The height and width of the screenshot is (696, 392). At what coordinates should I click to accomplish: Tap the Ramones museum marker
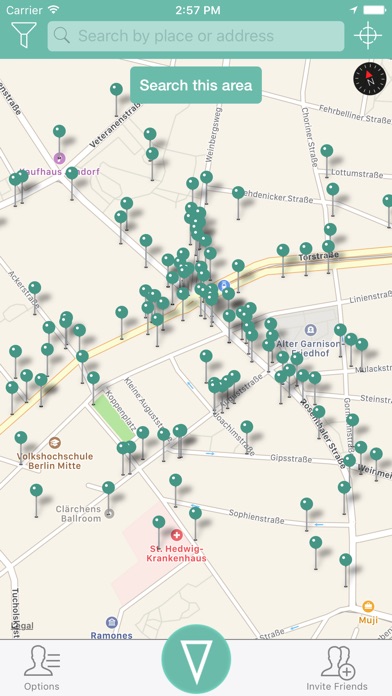point(111,622)
